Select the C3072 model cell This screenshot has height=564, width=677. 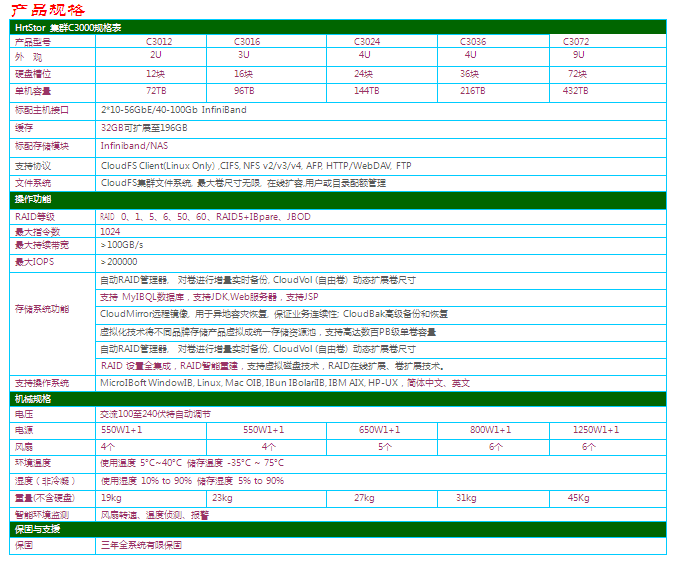click(576, 42)
